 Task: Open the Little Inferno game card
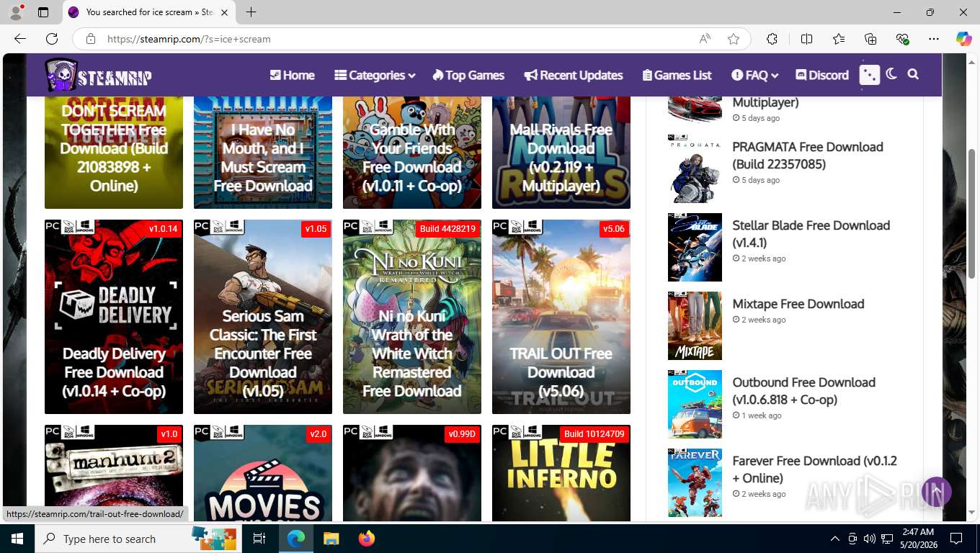click(x=561, y=473)
